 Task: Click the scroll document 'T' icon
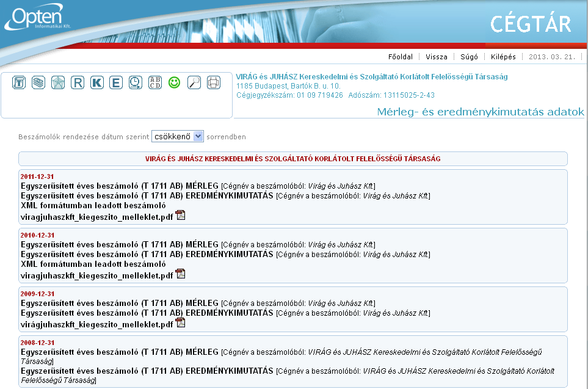point(19,82)
